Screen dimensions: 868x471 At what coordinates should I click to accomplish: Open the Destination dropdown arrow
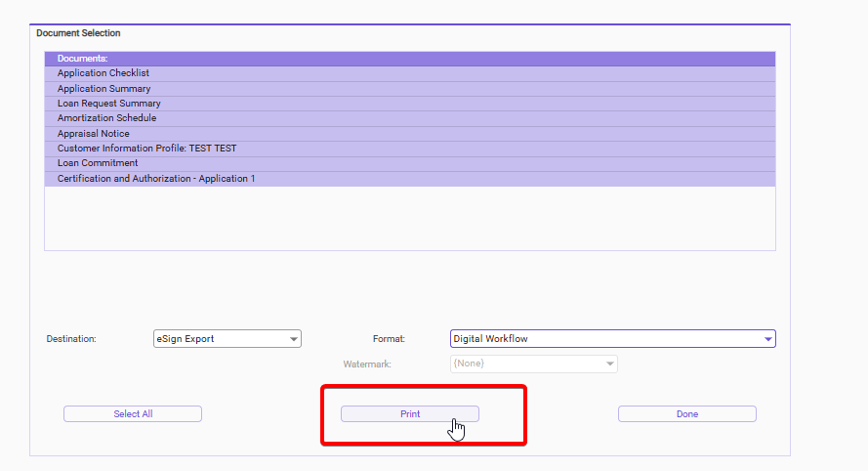[294, 339]
